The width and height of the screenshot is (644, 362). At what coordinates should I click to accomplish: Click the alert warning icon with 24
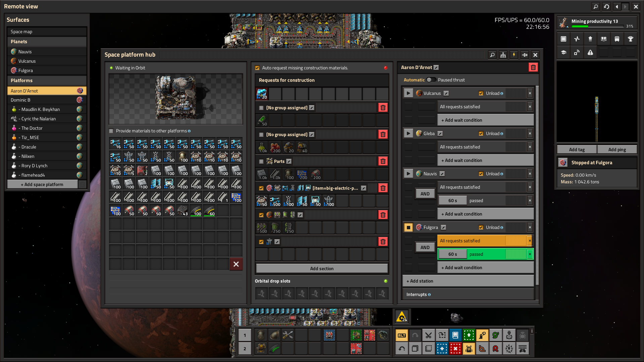(402, 316)
